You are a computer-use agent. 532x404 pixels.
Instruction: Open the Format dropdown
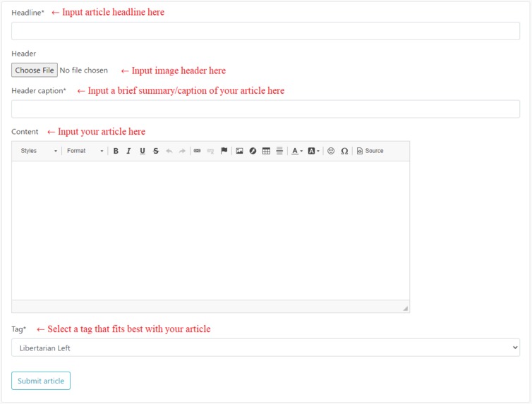(85, 151)
